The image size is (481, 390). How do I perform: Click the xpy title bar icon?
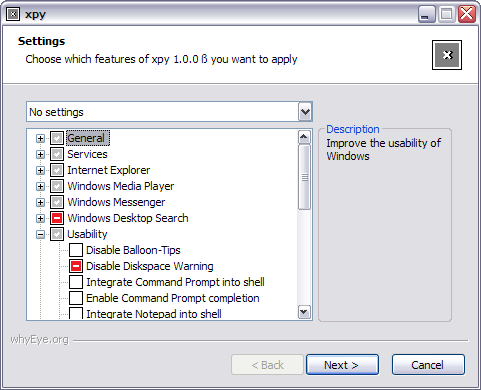pyautogui.click(x=13, y=14)
